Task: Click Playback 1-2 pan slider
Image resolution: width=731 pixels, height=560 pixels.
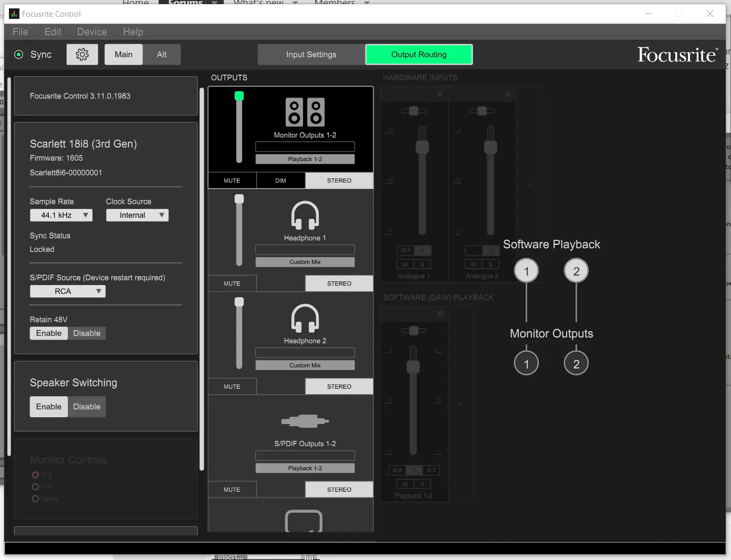Action: (x=414, y=330)
